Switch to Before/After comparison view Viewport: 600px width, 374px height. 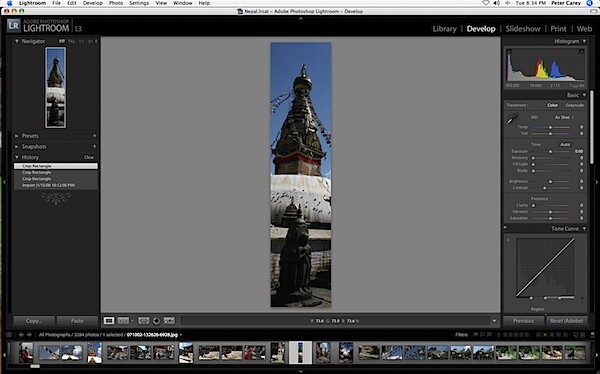click(x=123, y=320)
